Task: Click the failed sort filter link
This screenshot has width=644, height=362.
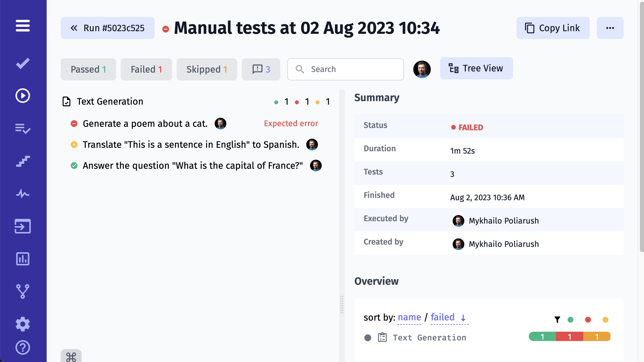Action: [x=442, y=317]
